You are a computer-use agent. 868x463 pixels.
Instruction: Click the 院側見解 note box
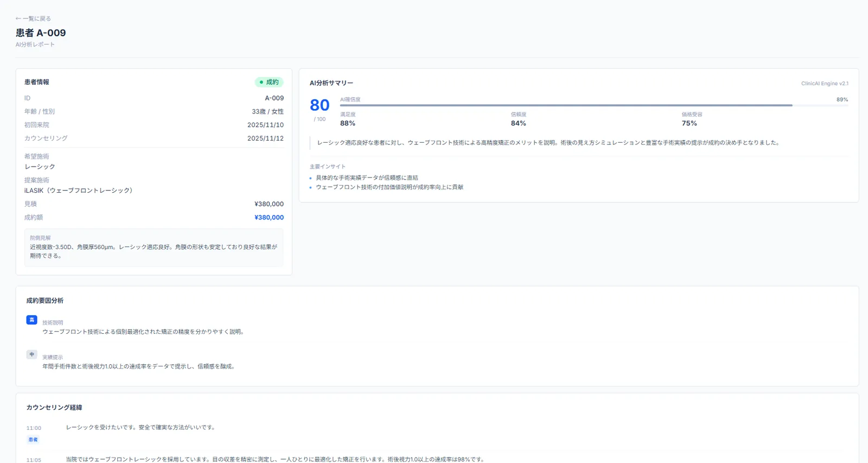pos(154,248)
